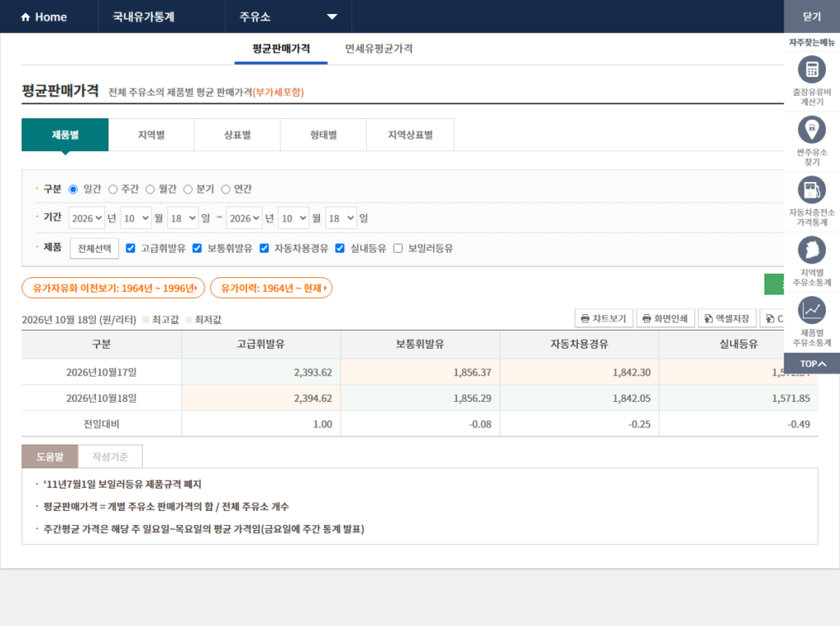Screen dimensions: 840x630
Task: Click the 전체선택 button
Action: pos(94,249)
